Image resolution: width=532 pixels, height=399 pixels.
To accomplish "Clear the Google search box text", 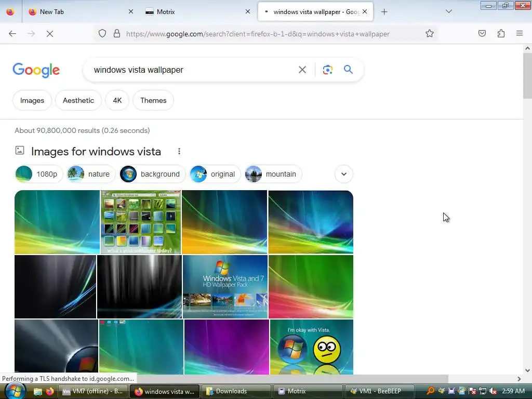I will (302, 70).
